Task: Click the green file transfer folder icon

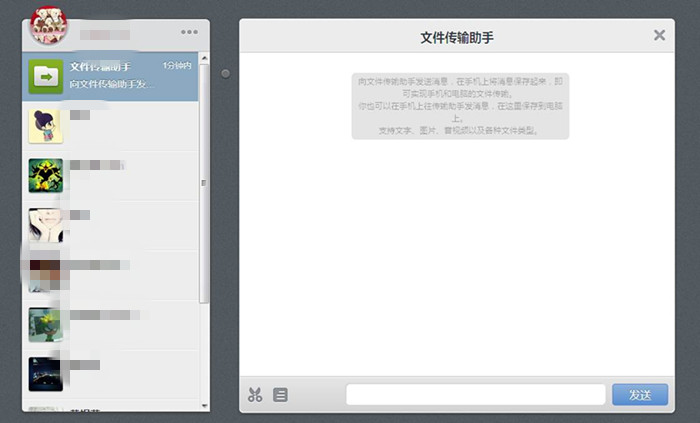Action: [46, 76]
